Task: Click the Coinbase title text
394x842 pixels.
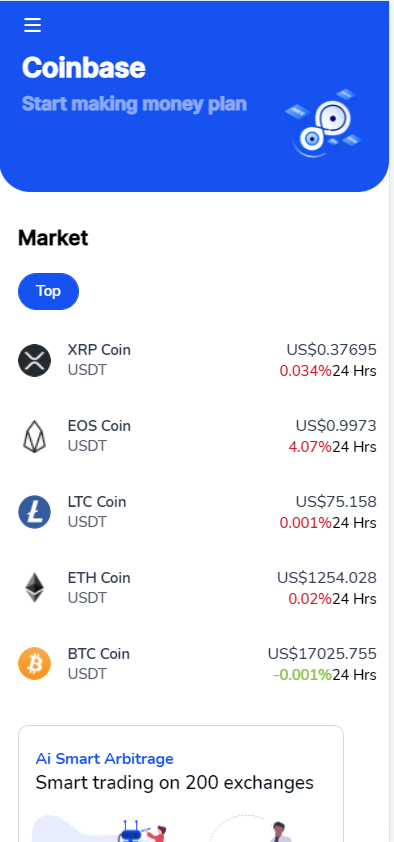Action: [84, 68]
